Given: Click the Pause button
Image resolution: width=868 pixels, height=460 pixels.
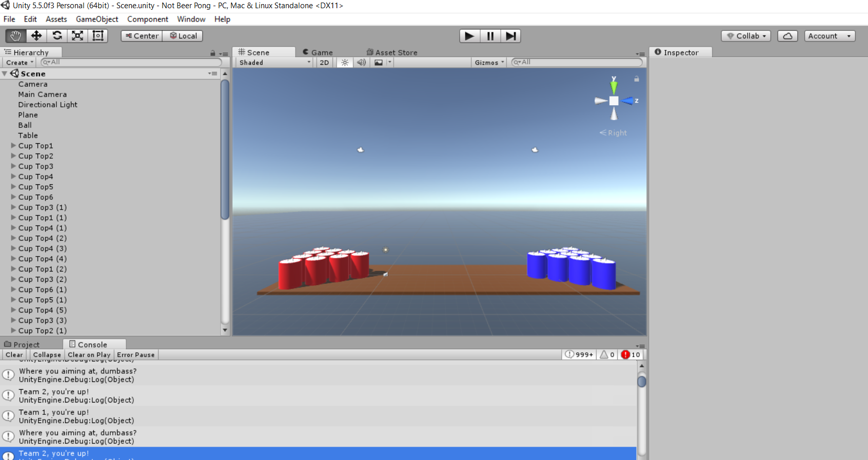Looking at the screenshot, I should point(490,36).
